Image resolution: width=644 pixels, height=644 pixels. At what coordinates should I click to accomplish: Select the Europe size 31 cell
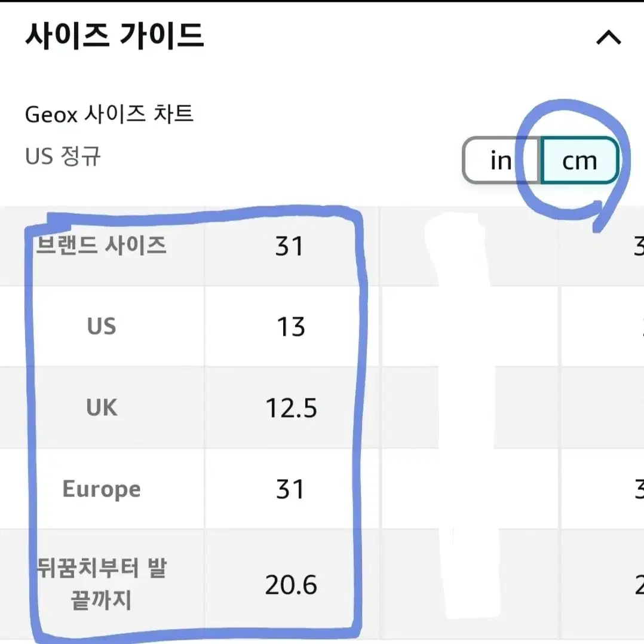[291, 489]
